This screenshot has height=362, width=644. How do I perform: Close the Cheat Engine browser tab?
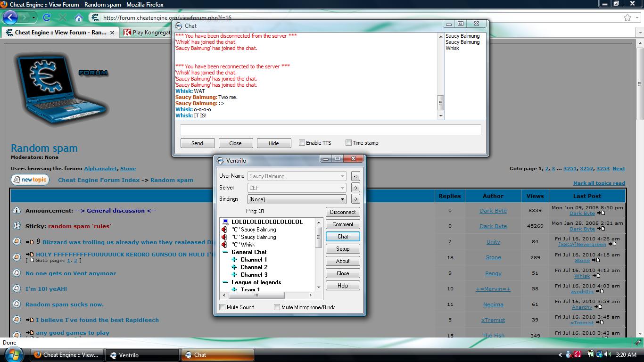click(112, 33)
